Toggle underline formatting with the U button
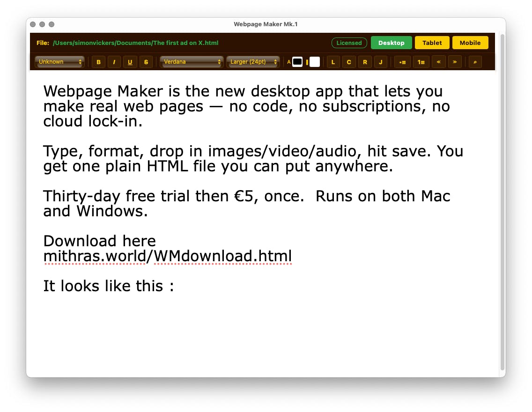The image size is (532, 412). pos(130,62)
